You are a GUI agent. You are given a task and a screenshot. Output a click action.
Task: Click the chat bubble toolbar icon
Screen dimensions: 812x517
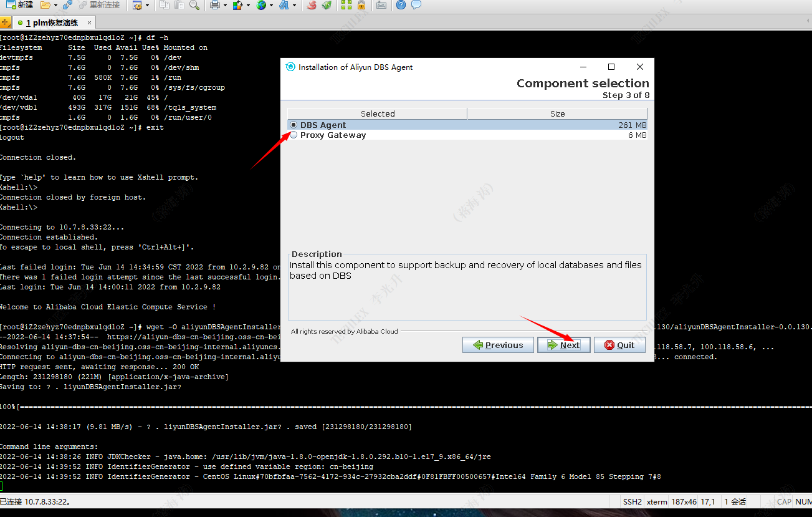coord(416,5)
